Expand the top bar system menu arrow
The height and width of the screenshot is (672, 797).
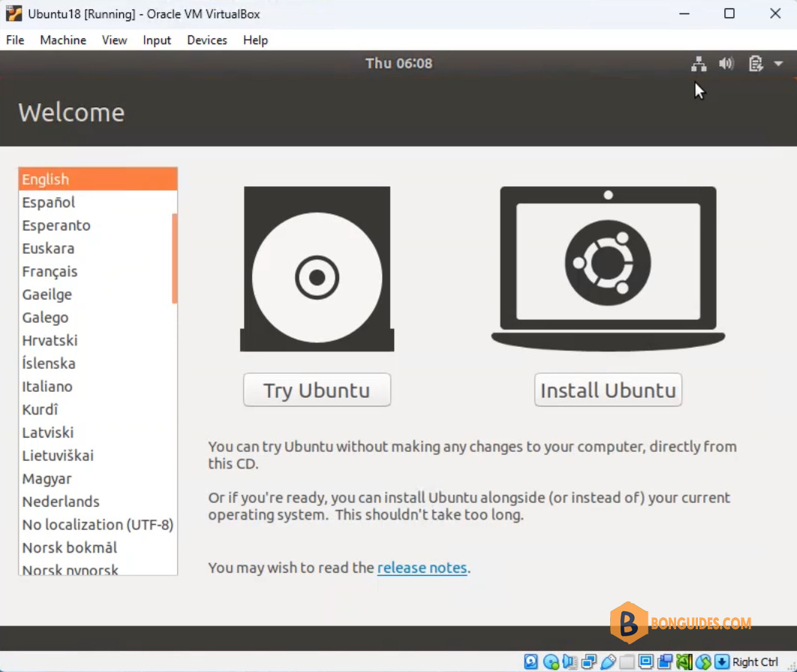[x=778, y=64]
